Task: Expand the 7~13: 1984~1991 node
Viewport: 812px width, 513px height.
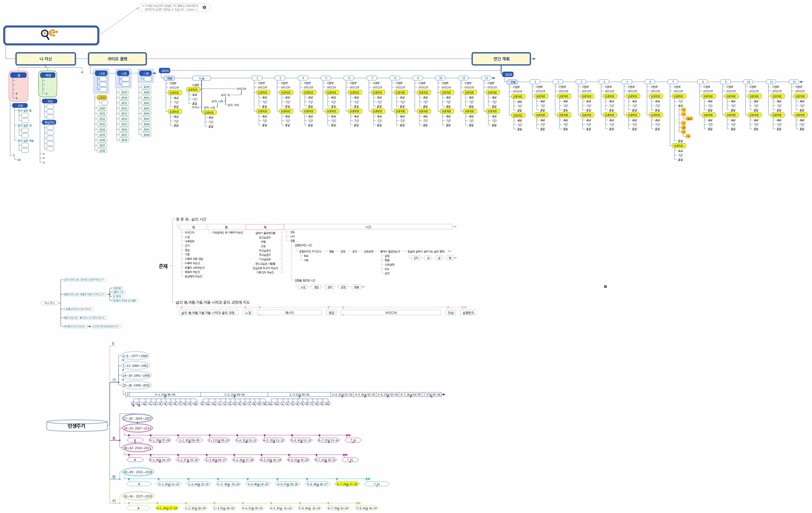Action: coord(123,370)
